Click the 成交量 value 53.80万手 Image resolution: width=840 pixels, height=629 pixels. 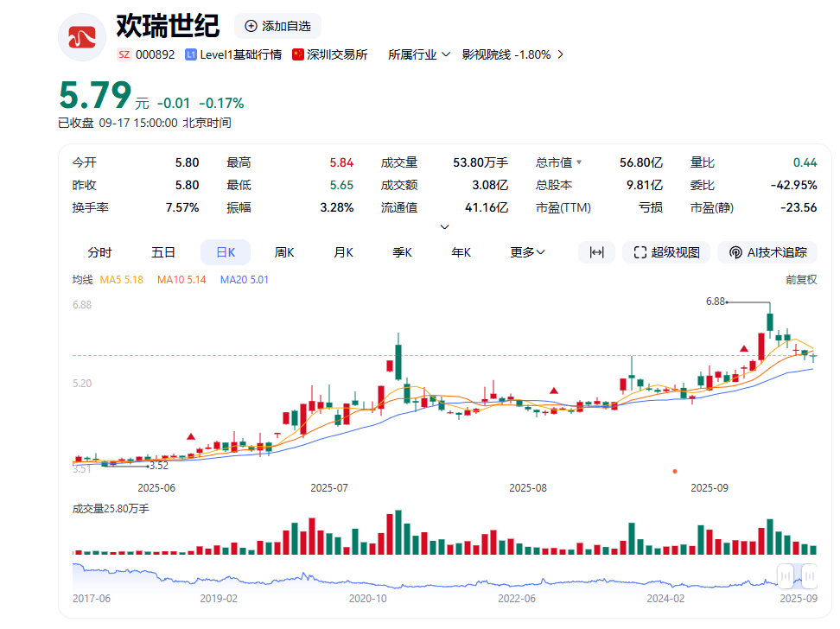pos(480,162)
